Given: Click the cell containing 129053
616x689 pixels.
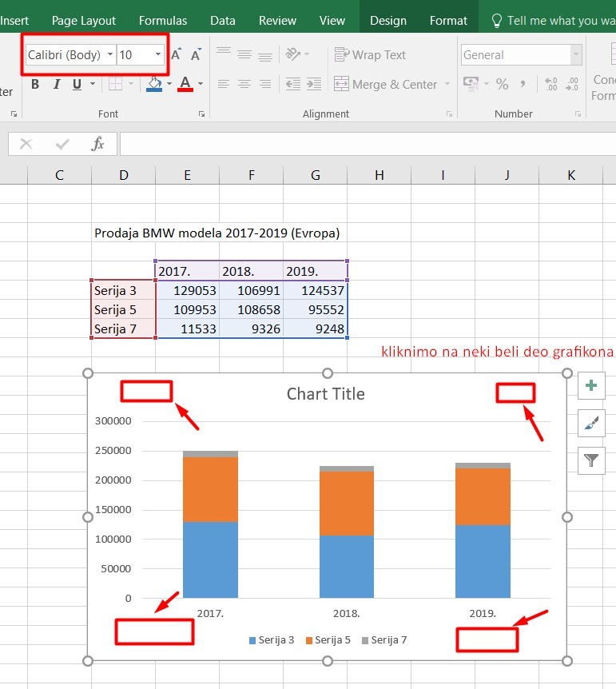Looking at the screenshot, I should pos(188,290).
